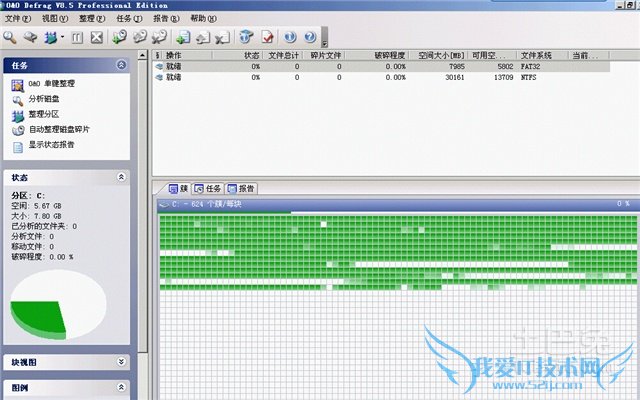Image resolution: width=640 pixels, height=400 pixels.
Task: Select the NTFS drive row
Action: pyautogui.click(x=381, y=77)
